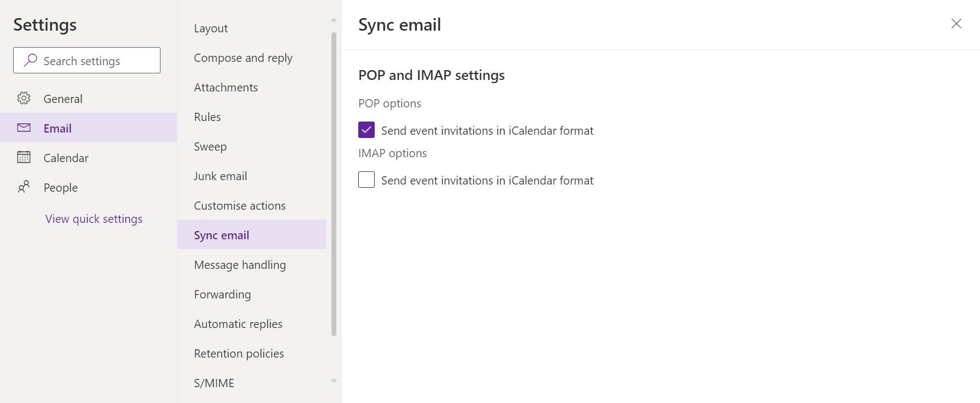Select the Rules menu item
Viewport: 980px width, 403px height.
208,117
